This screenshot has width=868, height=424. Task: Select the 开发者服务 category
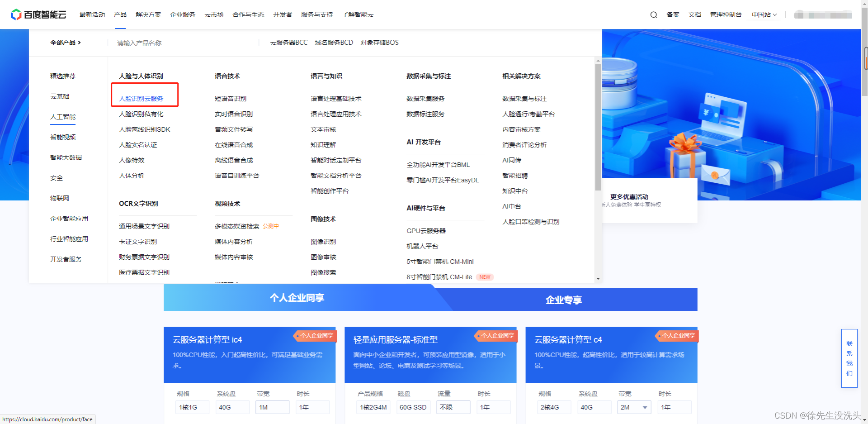pos(66,259)
